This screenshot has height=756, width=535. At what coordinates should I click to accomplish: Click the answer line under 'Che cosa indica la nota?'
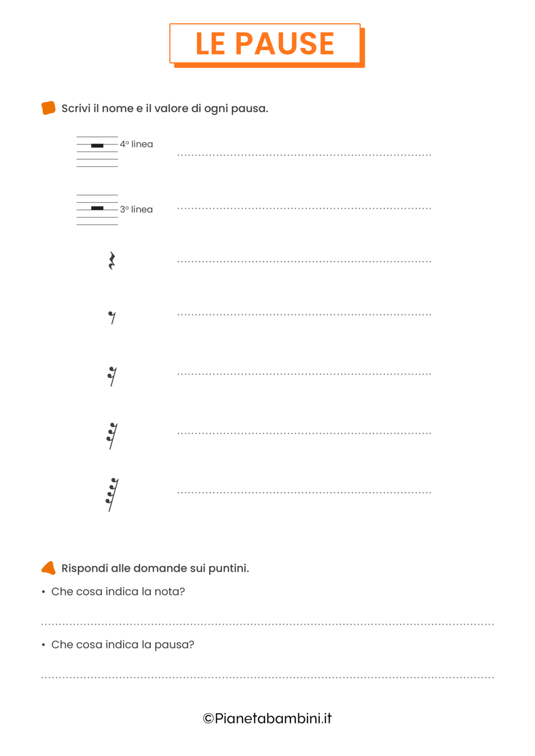pos(267,624)
